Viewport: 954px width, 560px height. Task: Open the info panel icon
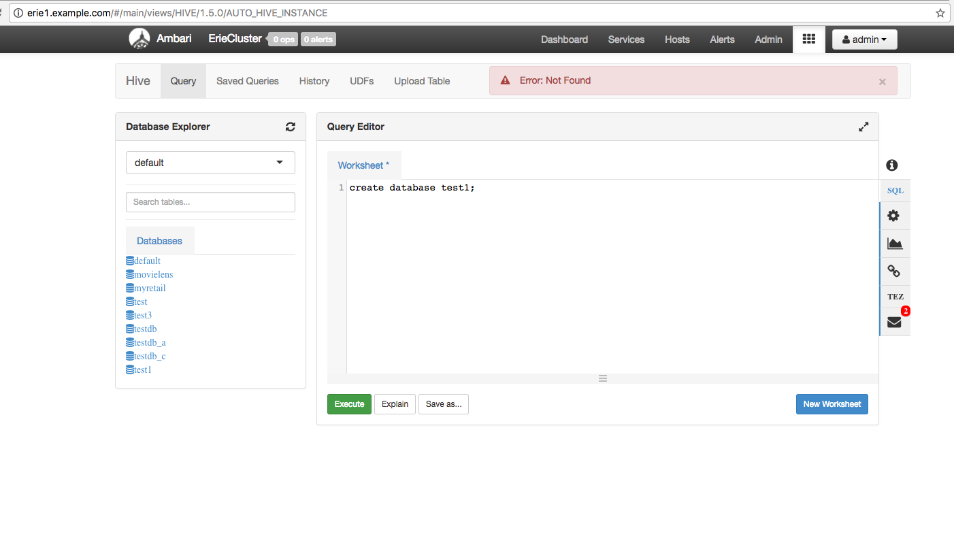(892, 165)
